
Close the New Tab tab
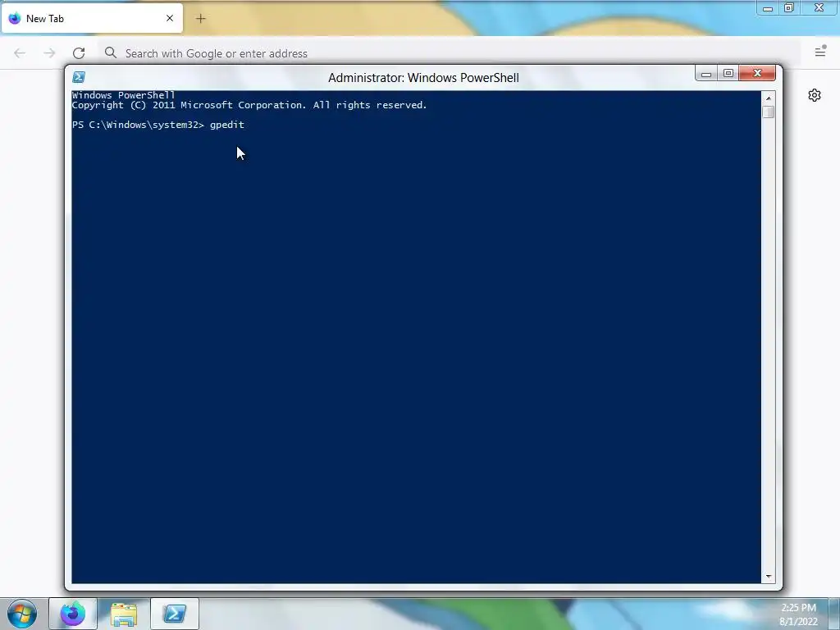[x=170, y=18]
